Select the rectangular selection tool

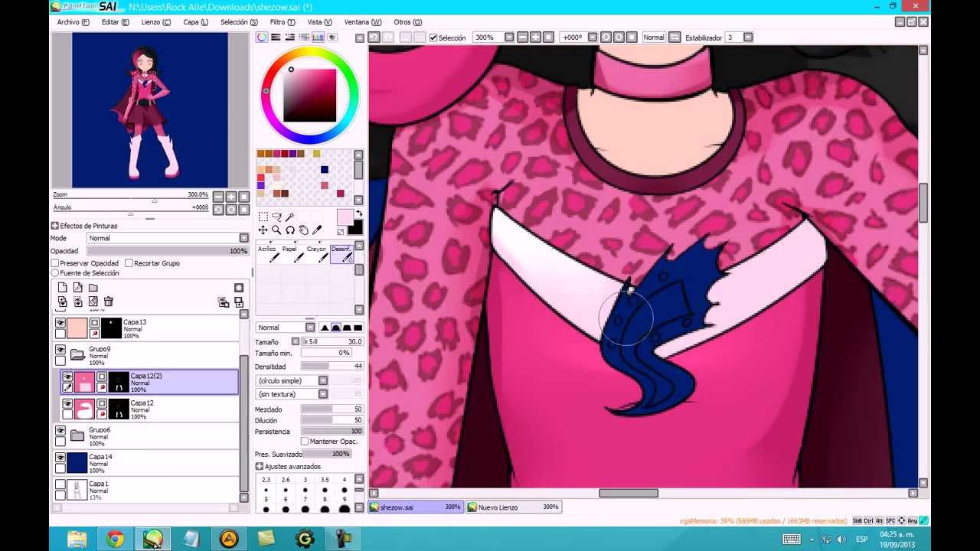point(263,217)
